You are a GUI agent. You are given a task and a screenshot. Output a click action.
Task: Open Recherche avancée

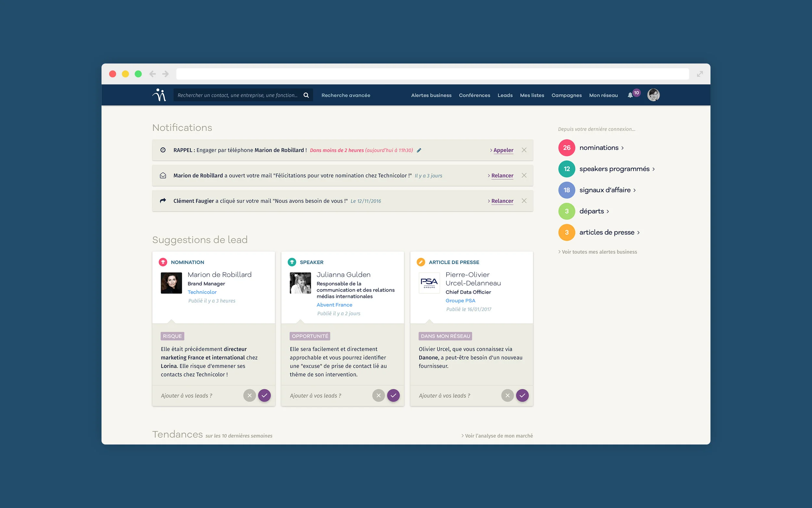click(x=346, y=95)
